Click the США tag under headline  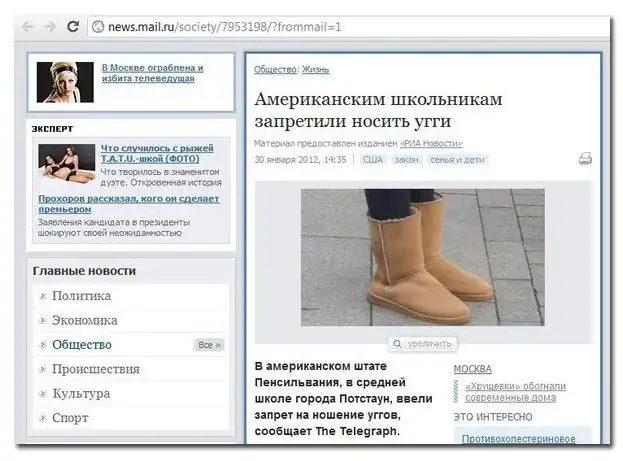coord(372,159)
